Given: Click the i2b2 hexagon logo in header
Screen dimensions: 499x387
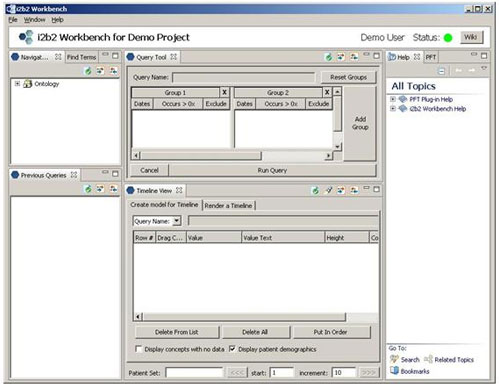Looking at the screenshot, I should tap(26, 37).
